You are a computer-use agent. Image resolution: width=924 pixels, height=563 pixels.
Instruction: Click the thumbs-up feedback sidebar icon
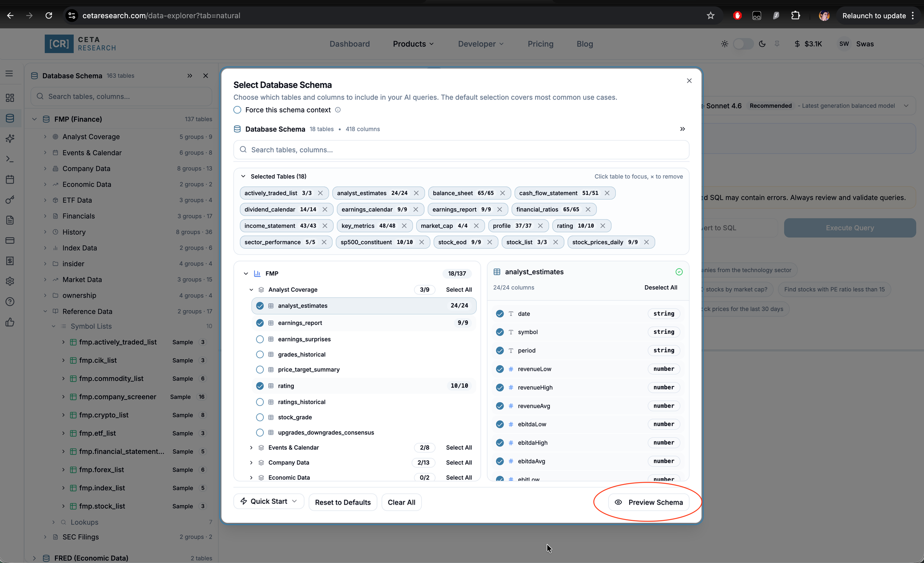pos(10,322)
